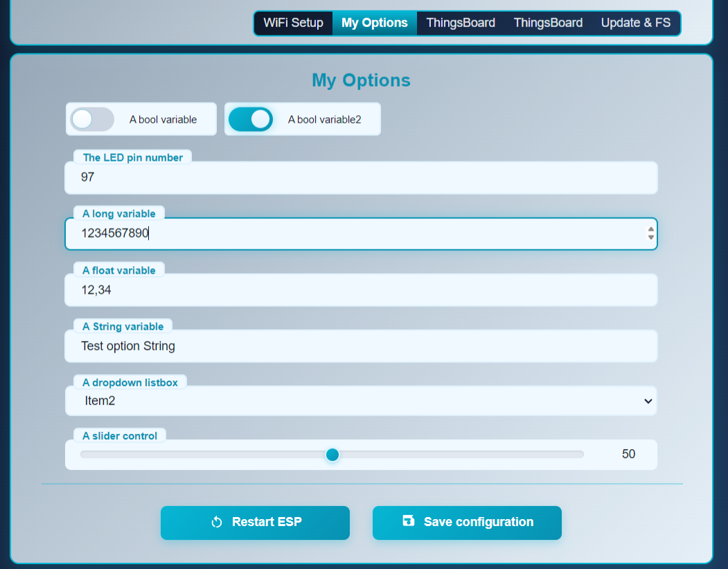This screenshot has height=569, width=728.
Task: Click the 'The LED pin number' label
Action: 133,157
